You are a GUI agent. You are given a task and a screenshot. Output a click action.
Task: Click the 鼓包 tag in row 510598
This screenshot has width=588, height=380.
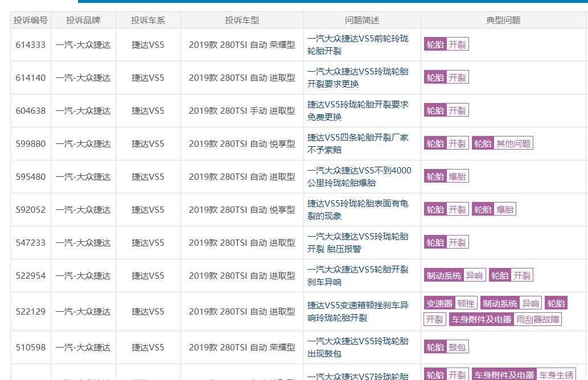[459, 347]
